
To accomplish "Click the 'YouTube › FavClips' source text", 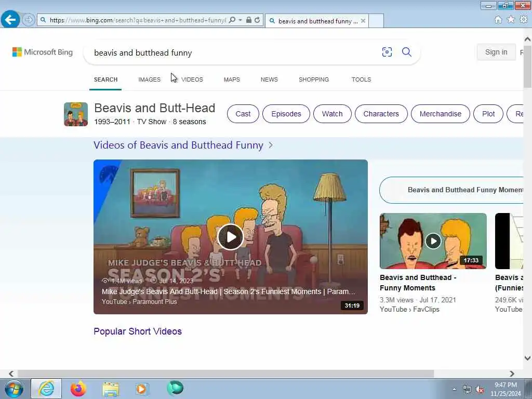I will click(409, 309).
